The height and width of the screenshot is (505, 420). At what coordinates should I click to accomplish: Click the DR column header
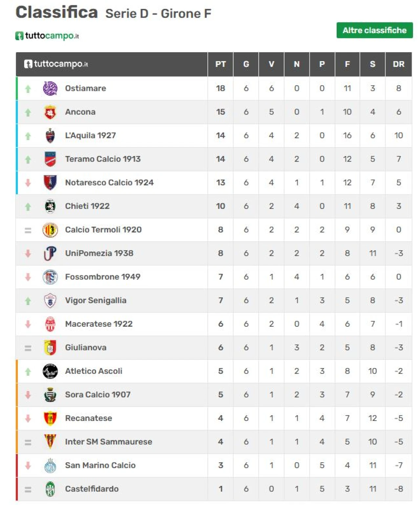(x=398, y=64)
